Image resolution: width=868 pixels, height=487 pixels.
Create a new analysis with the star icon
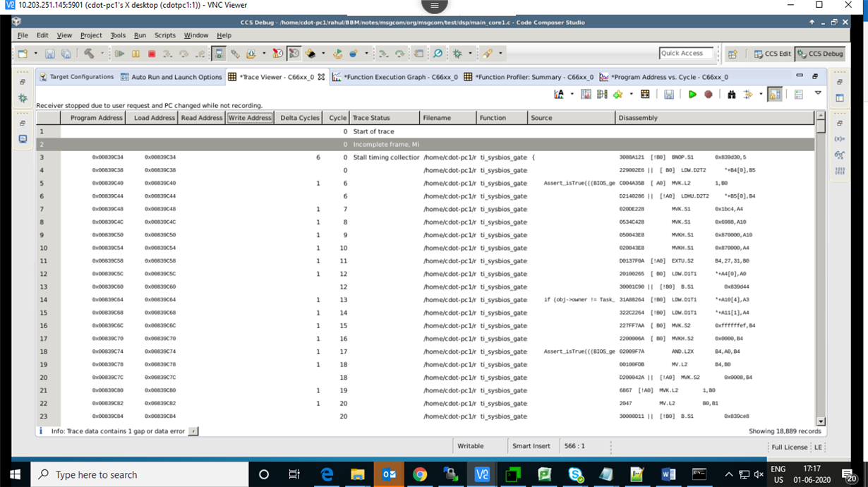pyautogui.click(x=617, y=94)
